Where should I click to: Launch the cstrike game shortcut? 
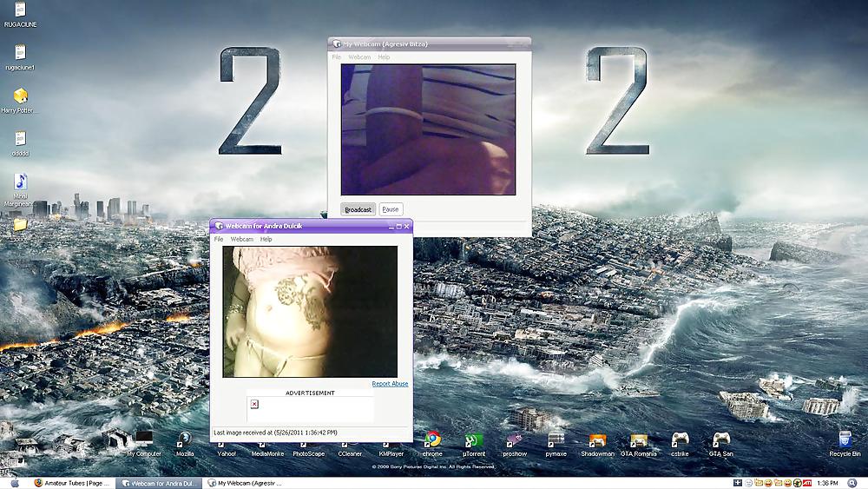coord(681,440)
